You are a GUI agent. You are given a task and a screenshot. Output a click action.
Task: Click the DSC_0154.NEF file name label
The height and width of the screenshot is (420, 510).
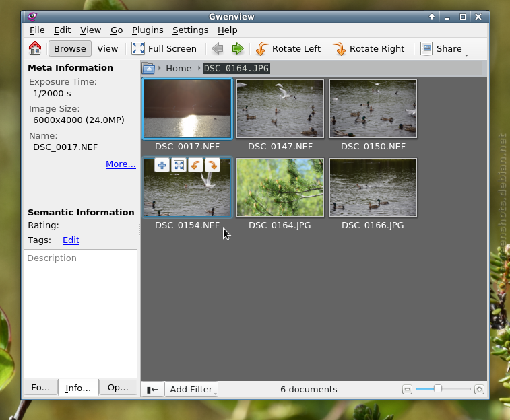pos(187,225)
